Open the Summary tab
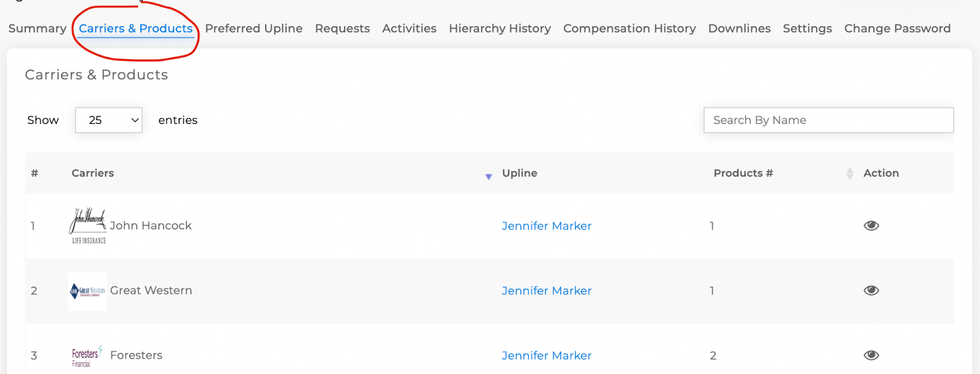980x374 pixels. pos(37,29)
